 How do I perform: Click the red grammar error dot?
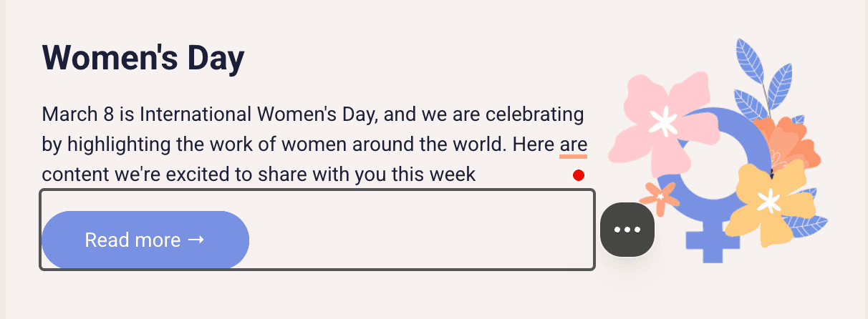579,175
